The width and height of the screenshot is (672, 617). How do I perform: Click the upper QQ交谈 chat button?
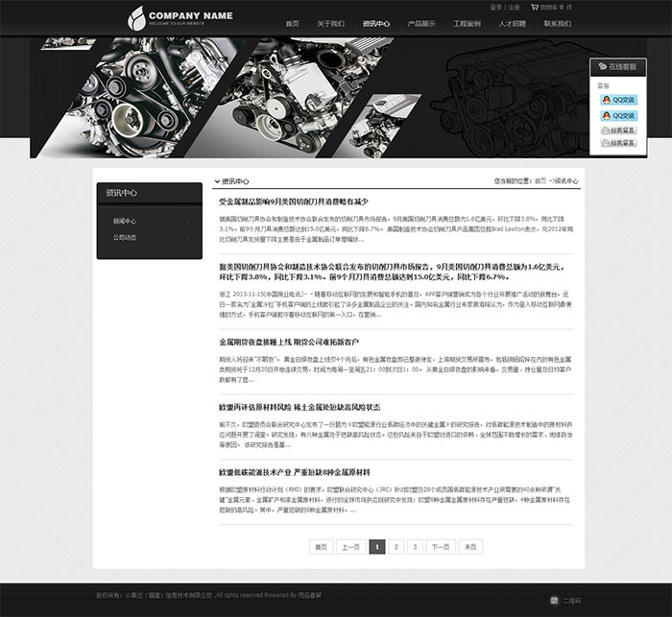(x=619, y=100)
